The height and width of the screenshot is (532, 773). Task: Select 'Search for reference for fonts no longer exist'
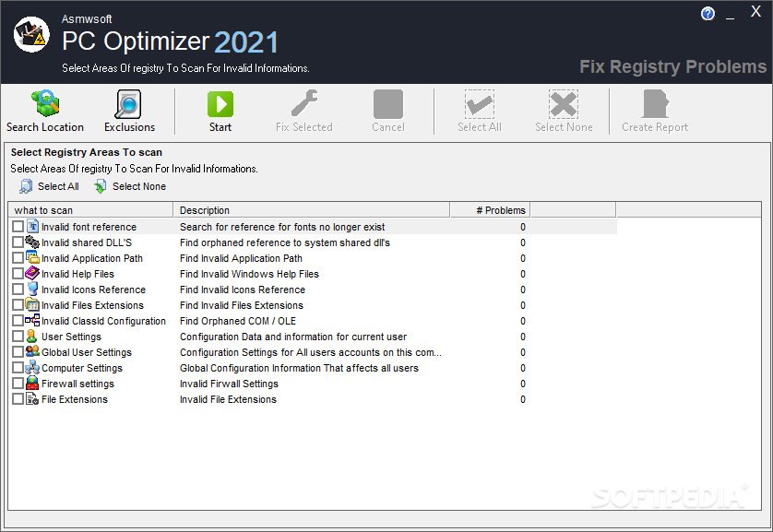pyautogui.click(x=282, y=227)
